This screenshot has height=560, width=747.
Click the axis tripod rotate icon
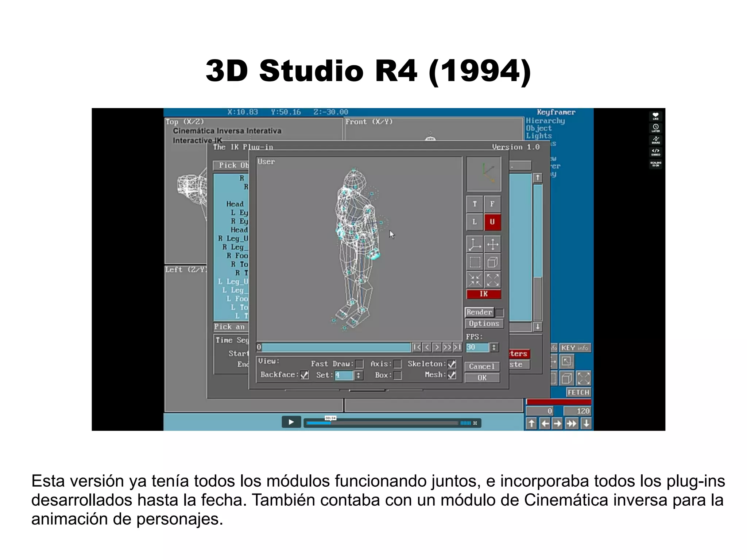point(475,244)
